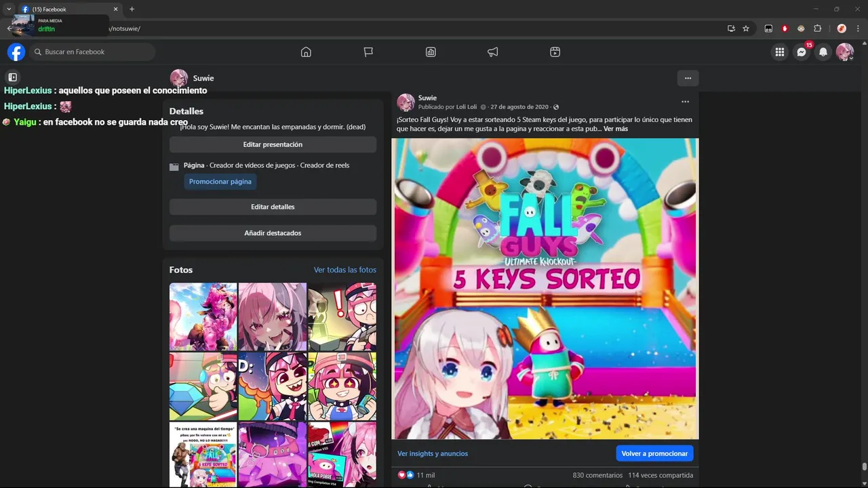Click the install app icon in address bar

(731, 28)
